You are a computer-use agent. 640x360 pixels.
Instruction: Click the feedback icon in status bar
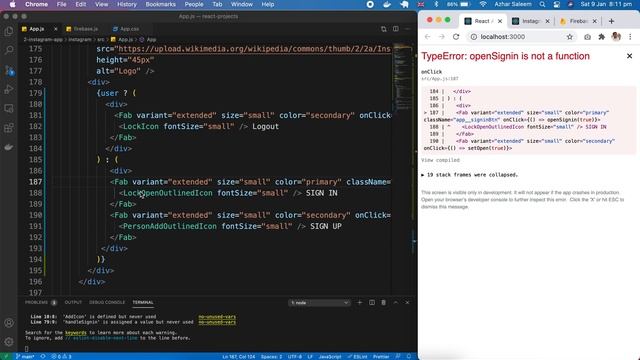click(x=398, y=356)
